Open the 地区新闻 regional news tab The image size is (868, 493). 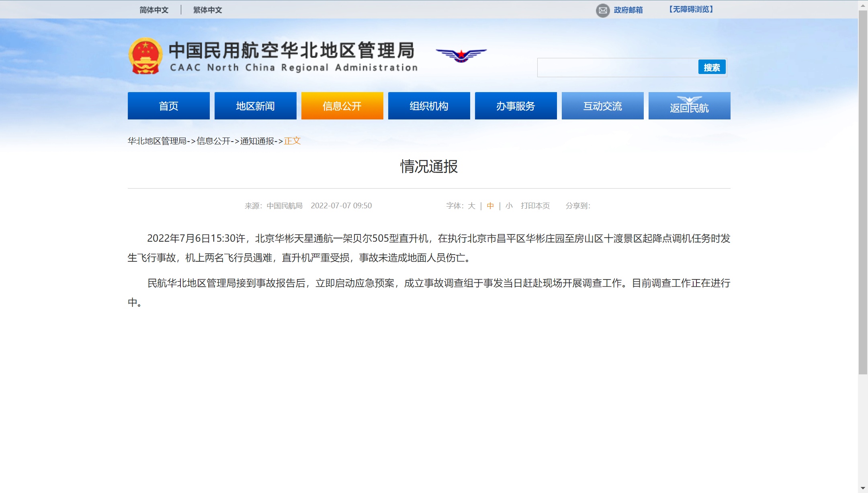click(x=255, y=106)
